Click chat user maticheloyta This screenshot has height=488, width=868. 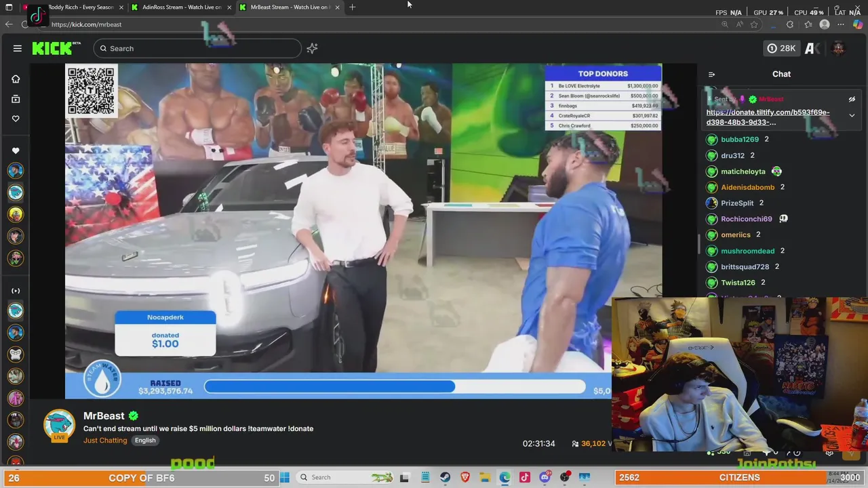[x=743, y=171]
